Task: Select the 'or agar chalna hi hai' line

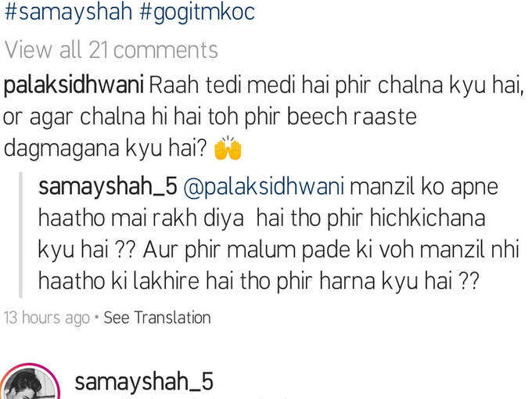Action: click(210, 117)
